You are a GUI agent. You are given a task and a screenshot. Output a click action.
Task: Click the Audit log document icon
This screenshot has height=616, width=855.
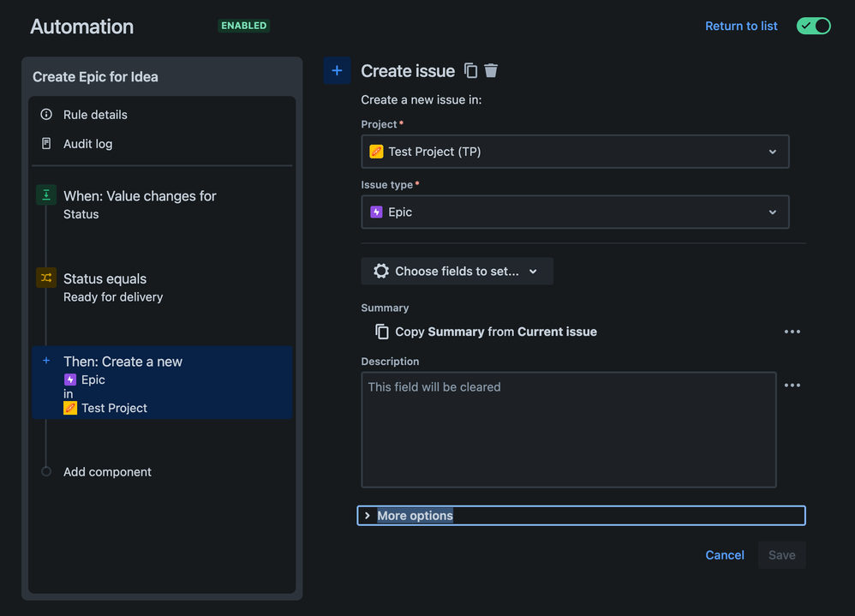(46, 143)
